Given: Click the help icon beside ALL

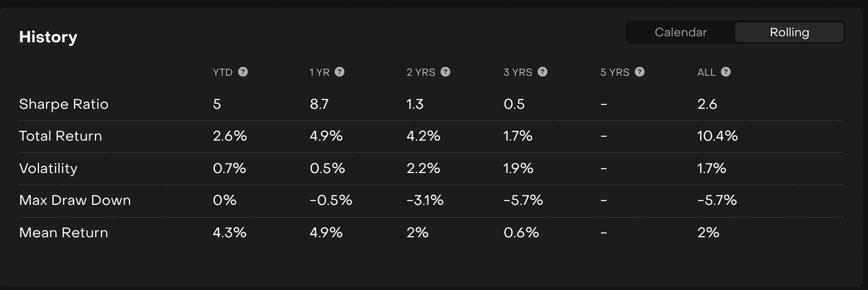Looking at the screenshot, I should coord(726,72).
